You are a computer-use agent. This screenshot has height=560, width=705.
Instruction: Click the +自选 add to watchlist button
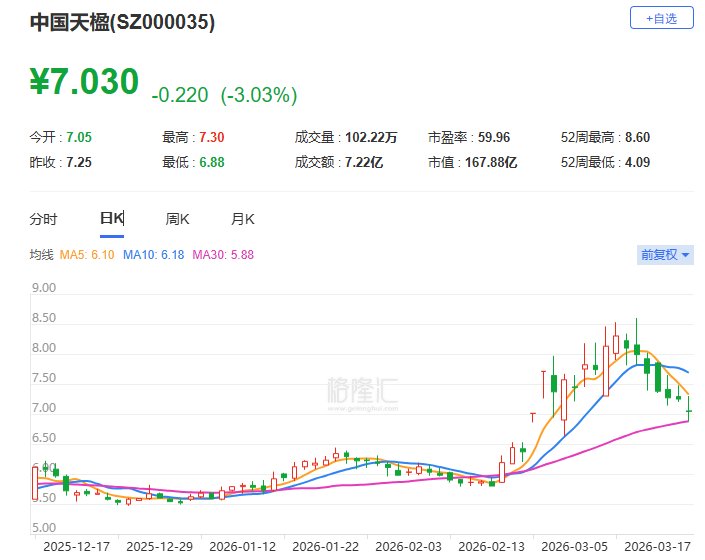click(x=661, y=18)
